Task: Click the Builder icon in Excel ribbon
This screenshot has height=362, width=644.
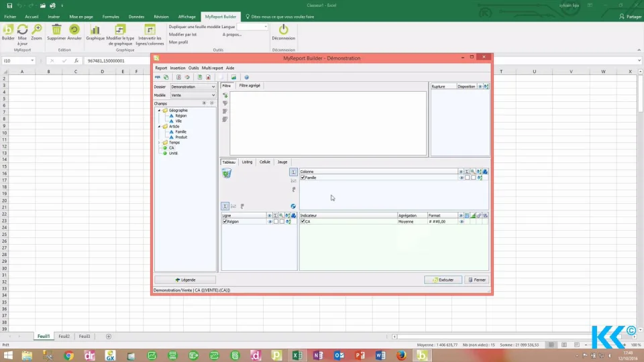Action: [8, 29]
